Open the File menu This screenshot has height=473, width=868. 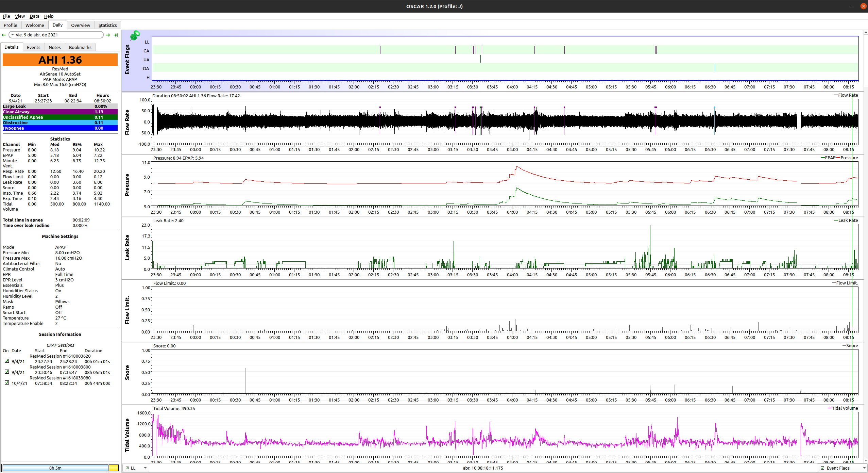[x=6, y=16]
